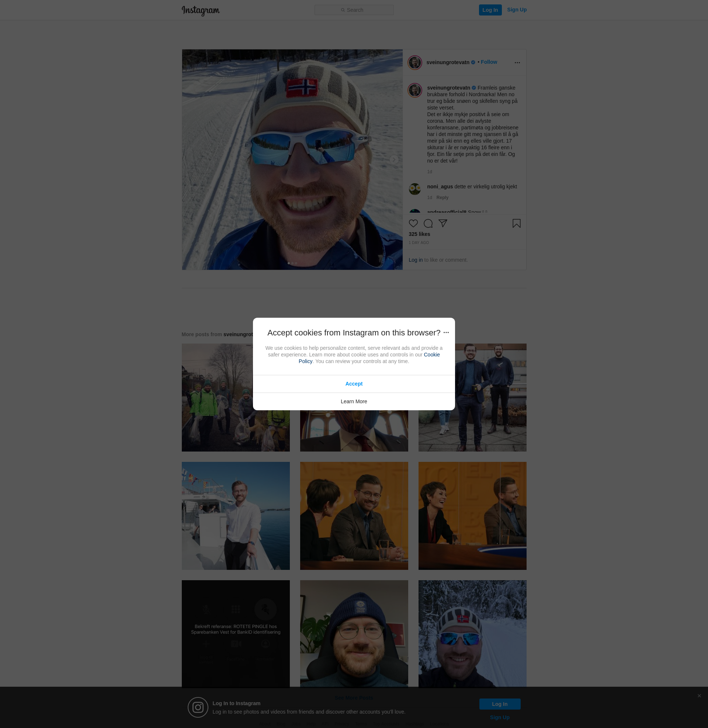Open the three-dot post options menu

pos(517,63)
